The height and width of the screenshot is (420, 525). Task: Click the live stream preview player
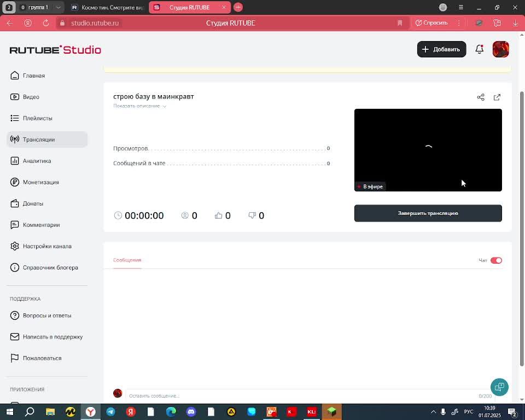[x=428, y=150]
